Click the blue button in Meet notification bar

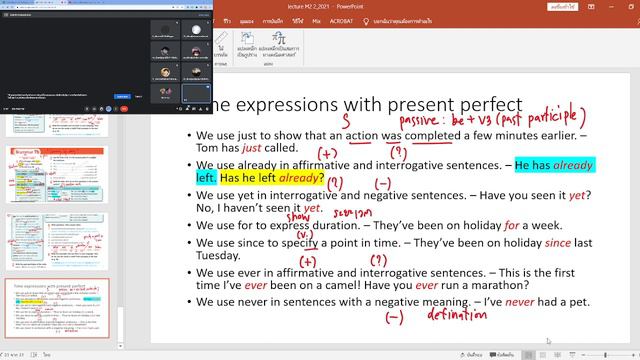[x=122, y=97]
